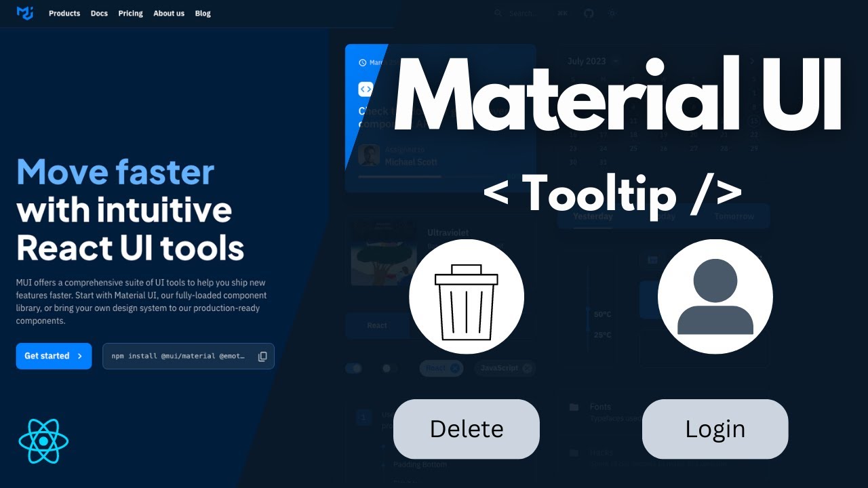Viewport: 868px width, 488px height.
Task: Open the About us page
Action: coord(169,14)
